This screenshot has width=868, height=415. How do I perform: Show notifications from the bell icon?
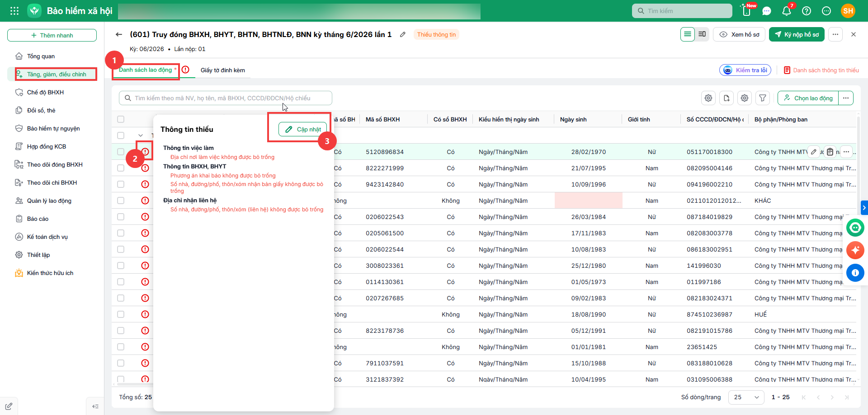pos(787,11)
